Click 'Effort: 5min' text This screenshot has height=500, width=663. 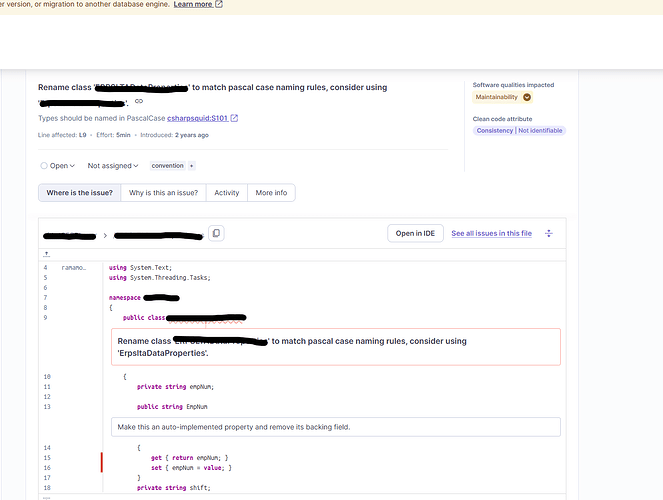(x=113, y=135)
